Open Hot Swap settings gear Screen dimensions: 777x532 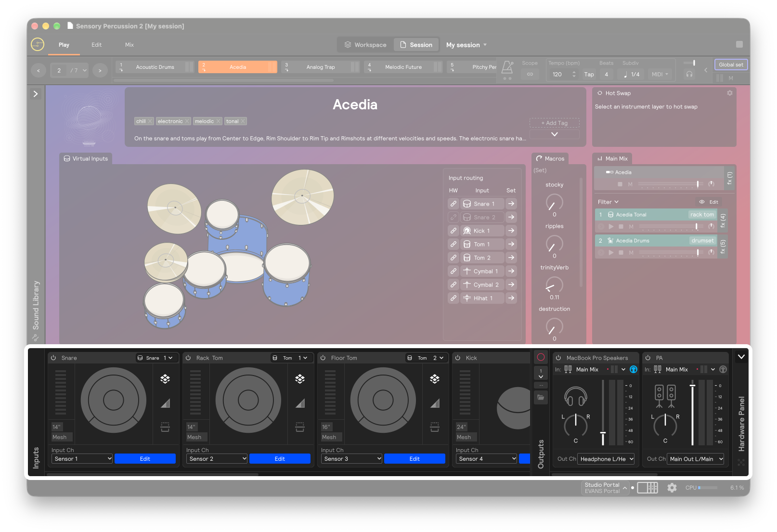(729, 93)
